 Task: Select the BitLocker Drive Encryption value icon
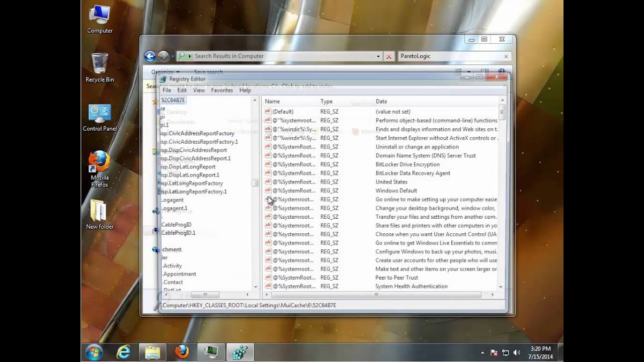268,164
